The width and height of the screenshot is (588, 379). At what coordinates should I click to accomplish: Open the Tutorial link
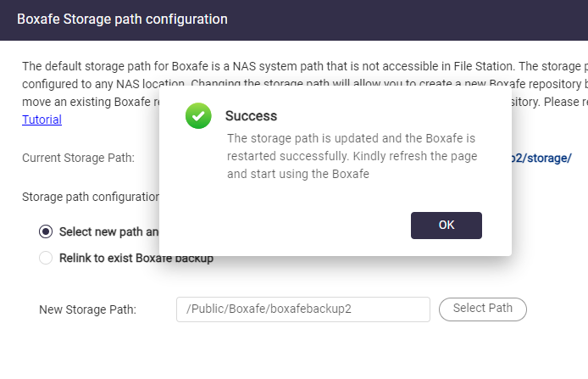pos(42,120)
